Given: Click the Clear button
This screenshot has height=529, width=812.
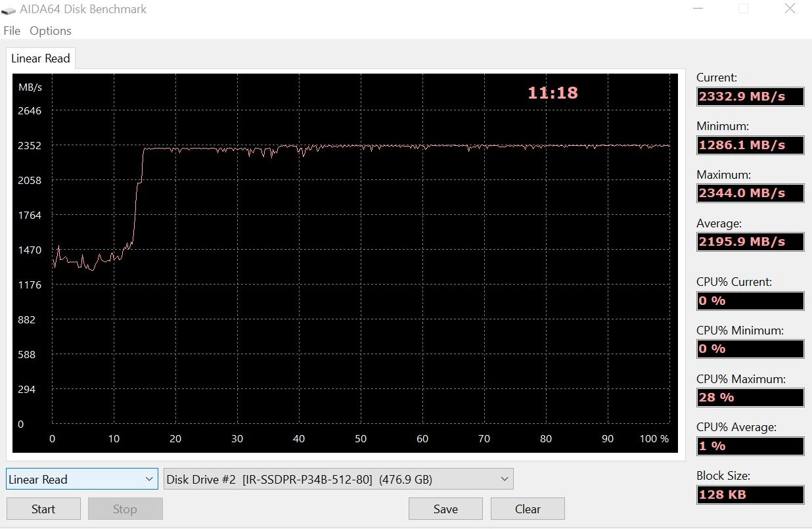Looking at the screenshot, I should pos(528,509).
